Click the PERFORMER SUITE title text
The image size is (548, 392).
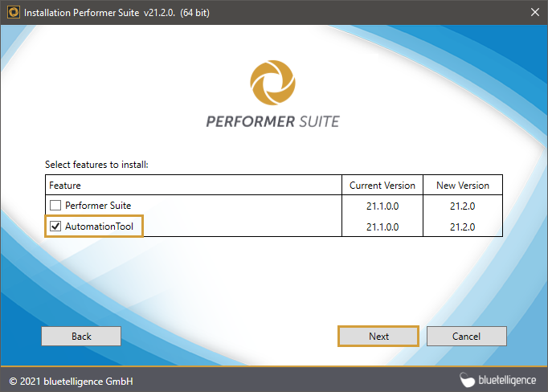point(273,122)
